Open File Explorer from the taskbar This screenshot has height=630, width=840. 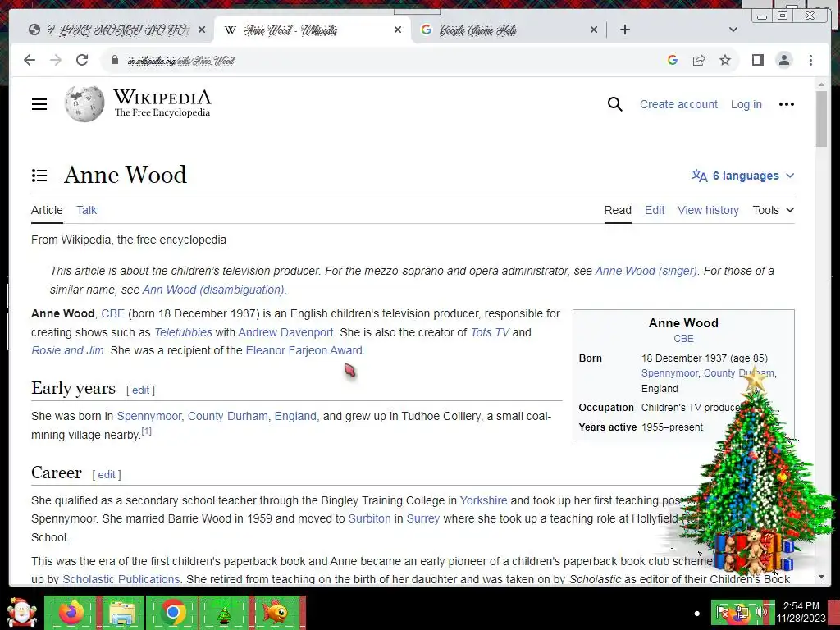(x=121, y=612)
